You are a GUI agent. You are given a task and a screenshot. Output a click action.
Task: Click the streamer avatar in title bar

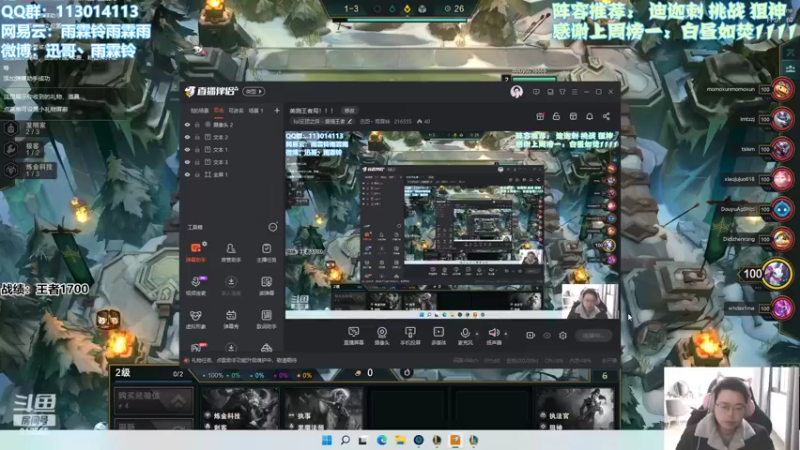[x=516, y=91]
